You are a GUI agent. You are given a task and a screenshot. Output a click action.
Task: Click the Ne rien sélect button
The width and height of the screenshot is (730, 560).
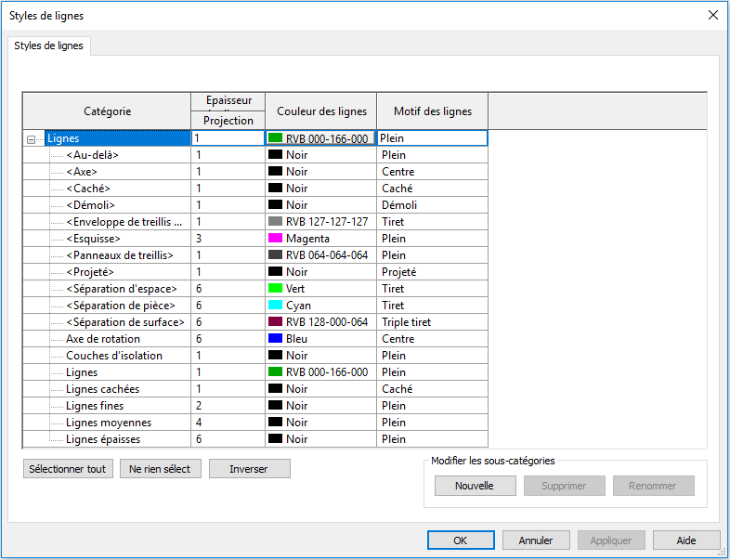click(160, 469)
